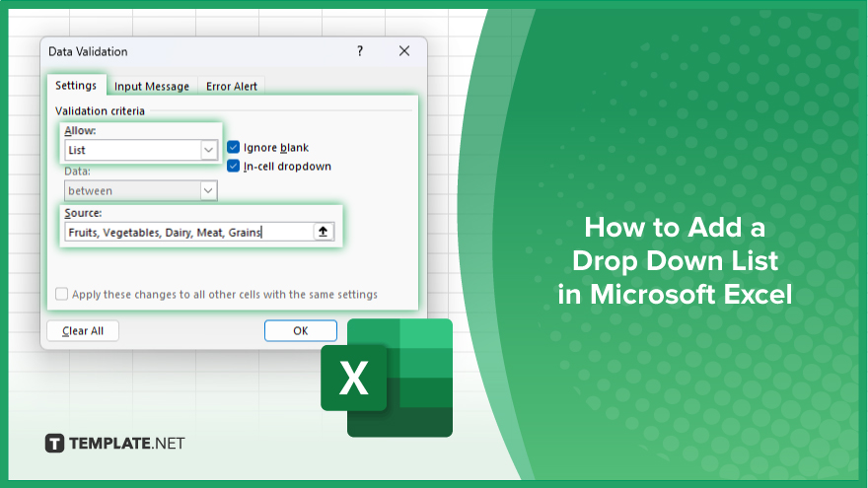Click into the Source input field
Viewport: 868px width, 488px height.
point(188,232)
